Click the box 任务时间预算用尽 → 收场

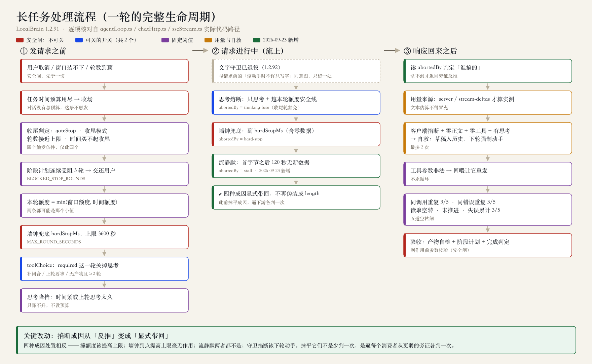tap(104, 103)
